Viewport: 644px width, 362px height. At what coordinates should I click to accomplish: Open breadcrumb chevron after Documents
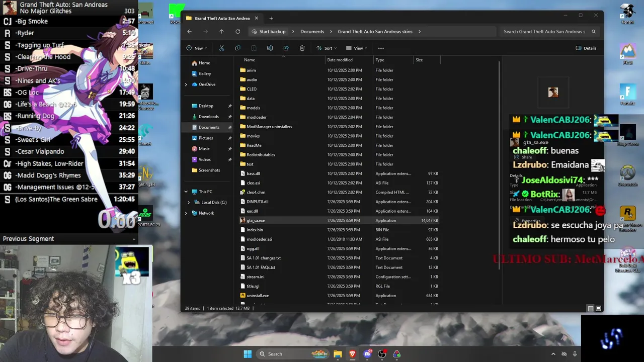[x=331, y=32]
